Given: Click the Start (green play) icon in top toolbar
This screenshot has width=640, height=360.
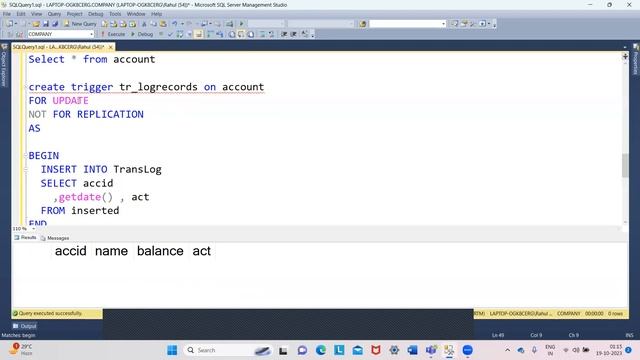Looking at the screenshot, I should [x=241, y=24].
